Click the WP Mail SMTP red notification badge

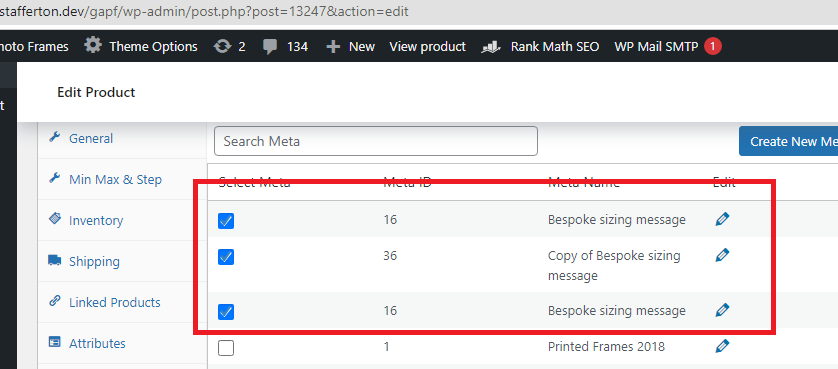[x=712, y=47]
